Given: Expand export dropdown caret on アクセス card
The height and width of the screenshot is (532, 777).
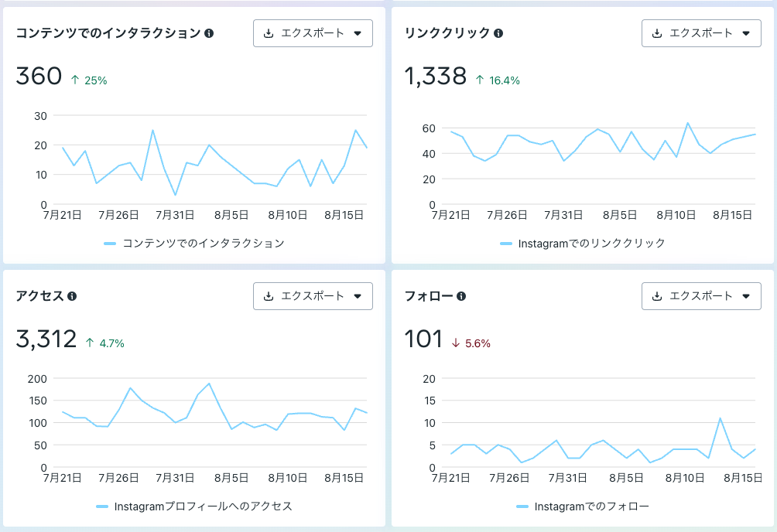Looking at the screenshot, I should click(358, 296).
